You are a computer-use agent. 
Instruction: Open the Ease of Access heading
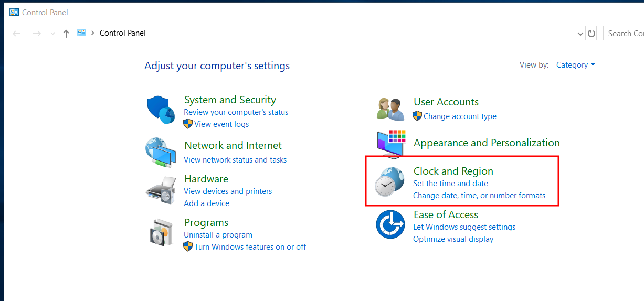tap(446, 214)
